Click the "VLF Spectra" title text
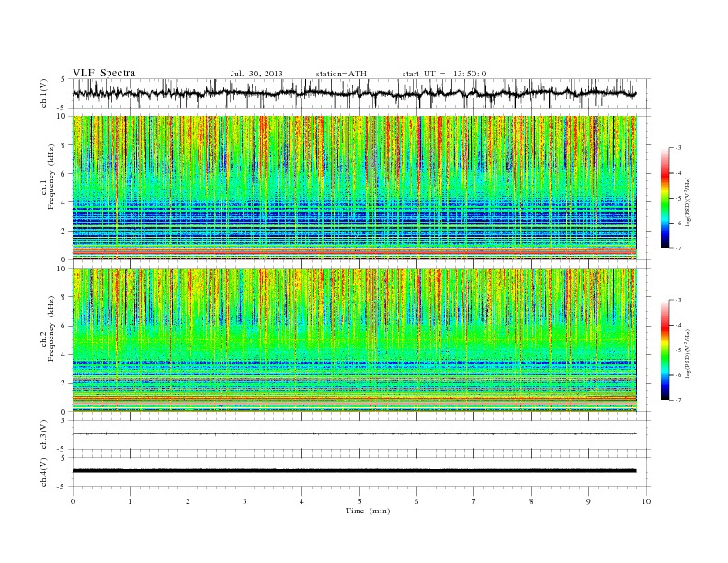The height and width of the screenshot is (563, 728). click(104, 73)
